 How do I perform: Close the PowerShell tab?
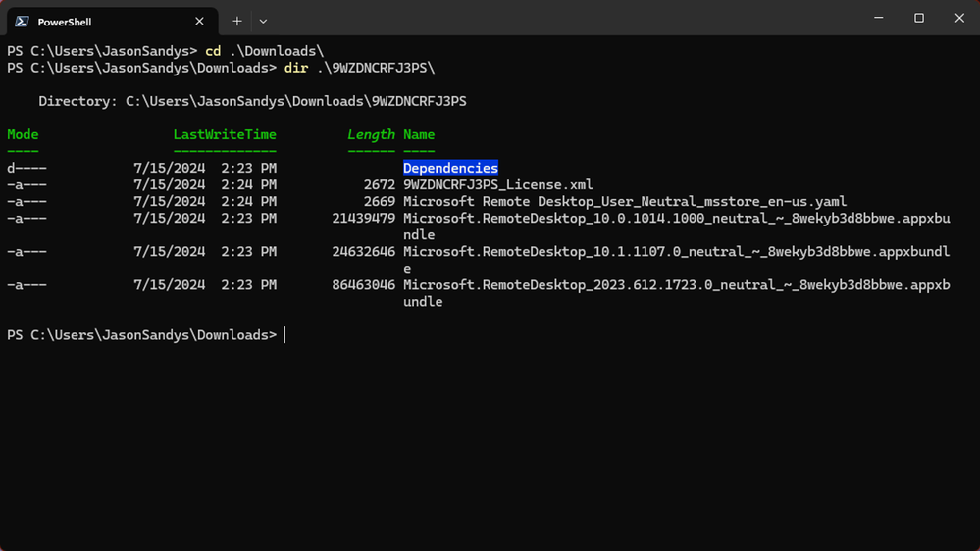(199, 22)
